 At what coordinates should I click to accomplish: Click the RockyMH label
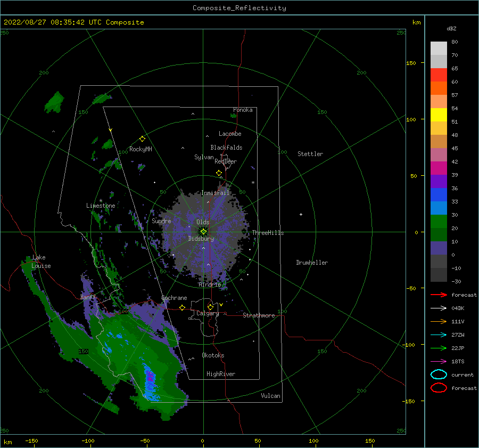point(141,149)
